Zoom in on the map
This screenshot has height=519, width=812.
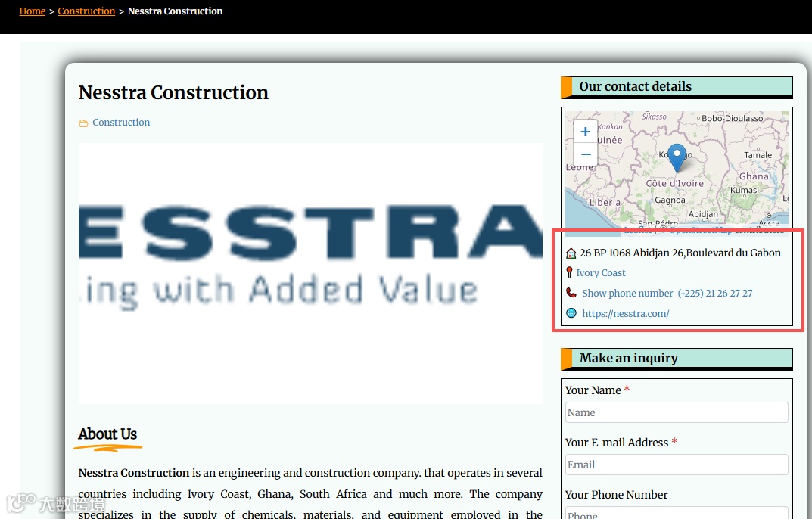tap(586, 132)
